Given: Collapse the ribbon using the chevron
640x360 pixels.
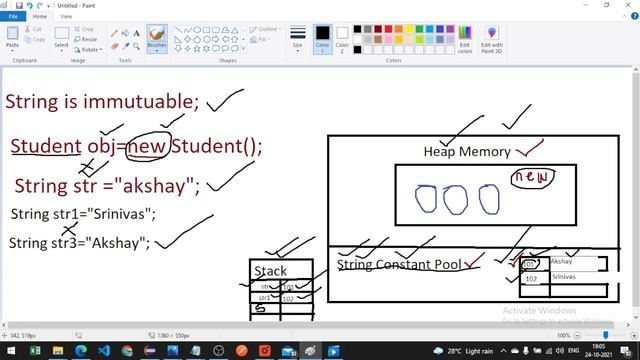Looking at the screenshot, I should 624,16.
